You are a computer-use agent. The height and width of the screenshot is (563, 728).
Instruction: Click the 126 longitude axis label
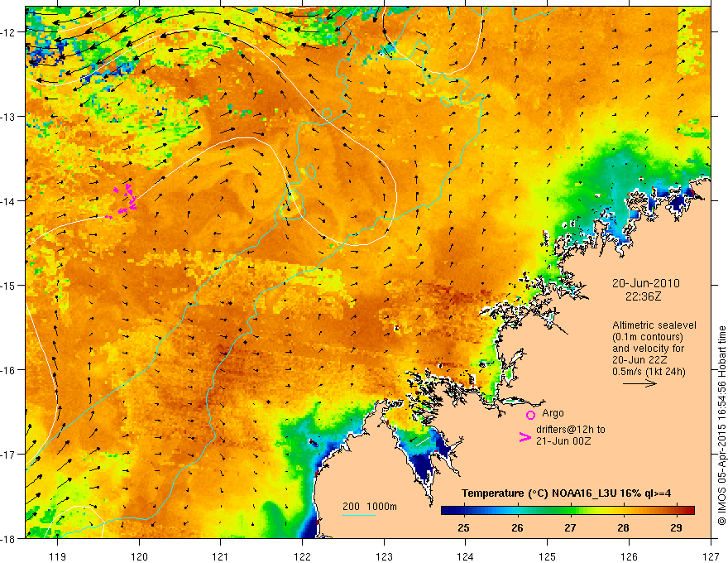(629, 556)
